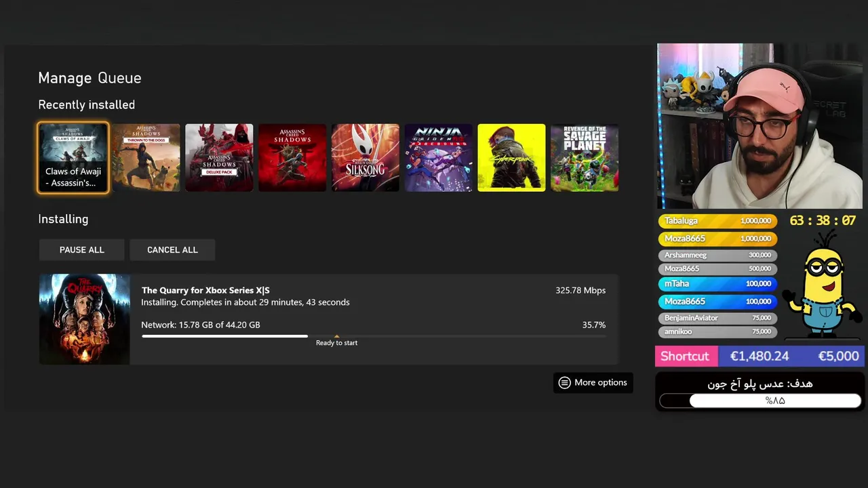Open the Ninja Gaiden Ragebound tile

(439, 158)
